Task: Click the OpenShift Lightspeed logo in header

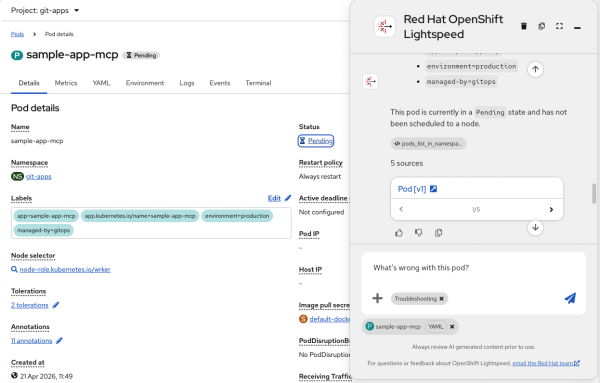Action: point(385,26)
